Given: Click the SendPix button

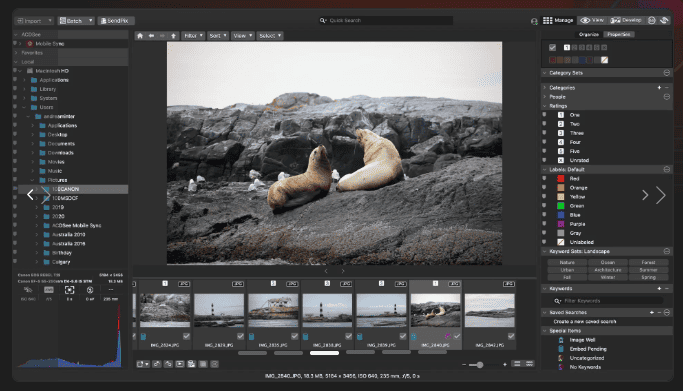Looking at the screenshot, I should tap(116, 20).
